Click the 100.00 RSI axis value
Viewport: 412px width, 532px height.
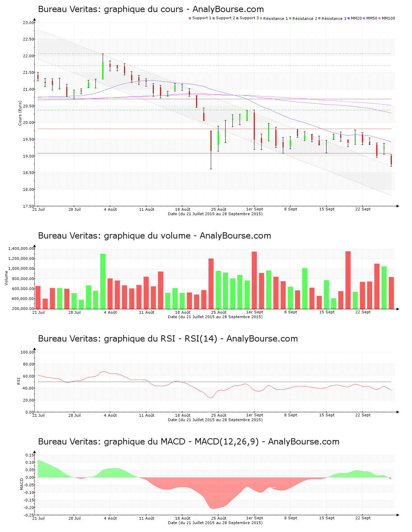[x=27, y=352]
